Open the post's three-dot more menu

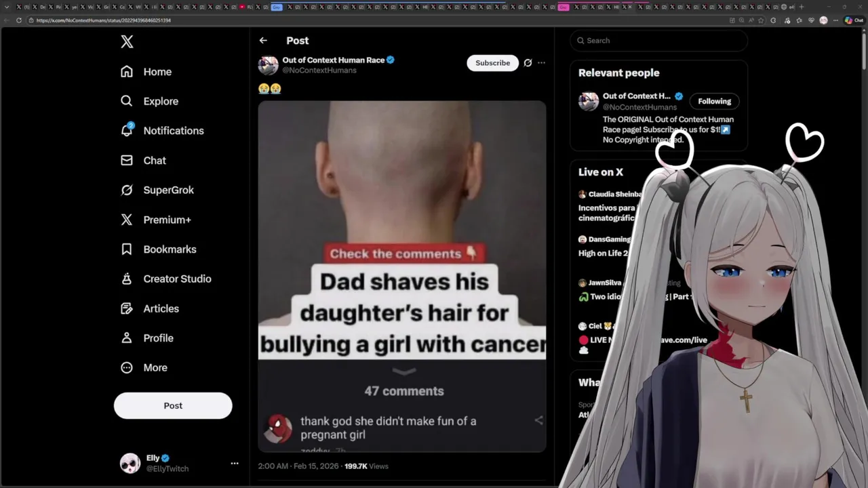tap(541, 63)
